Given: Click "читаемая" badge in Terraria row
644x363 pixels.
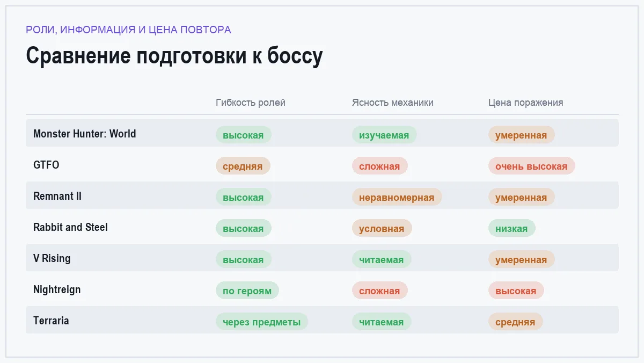Looking at the screenshot, I should pos(382,322).
